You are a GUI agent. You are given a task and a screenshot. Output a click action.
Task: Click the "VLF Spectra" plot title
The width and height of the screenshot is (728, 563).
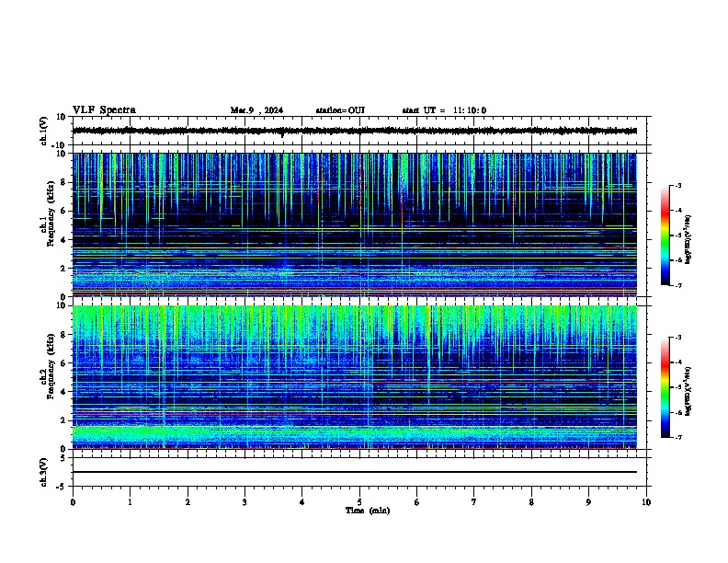[104, 110]
